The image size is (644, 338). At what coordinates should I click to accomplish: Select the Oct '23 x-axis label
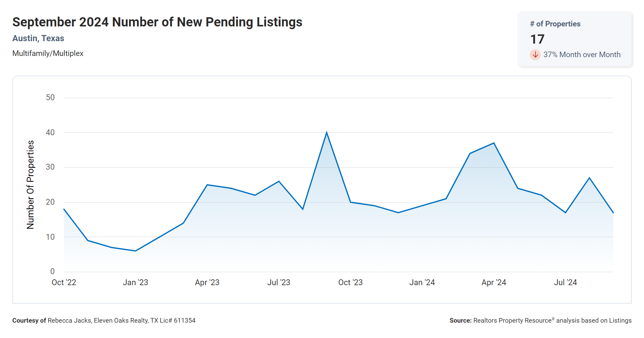(350, 282)
